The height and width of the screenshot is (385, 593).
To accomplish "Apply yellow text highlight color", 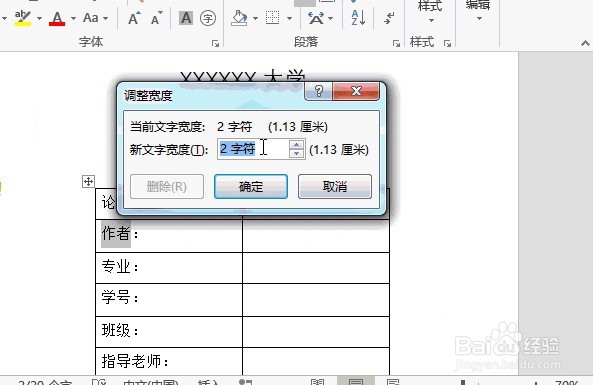I will 23,18.
